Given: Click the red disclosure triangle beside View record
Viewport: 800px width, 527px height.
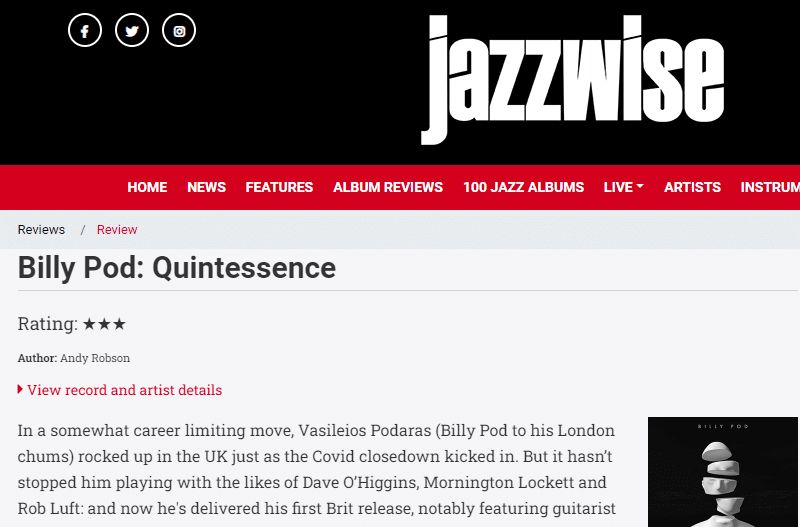Looking at the screenshot, I should pos(20,389).
